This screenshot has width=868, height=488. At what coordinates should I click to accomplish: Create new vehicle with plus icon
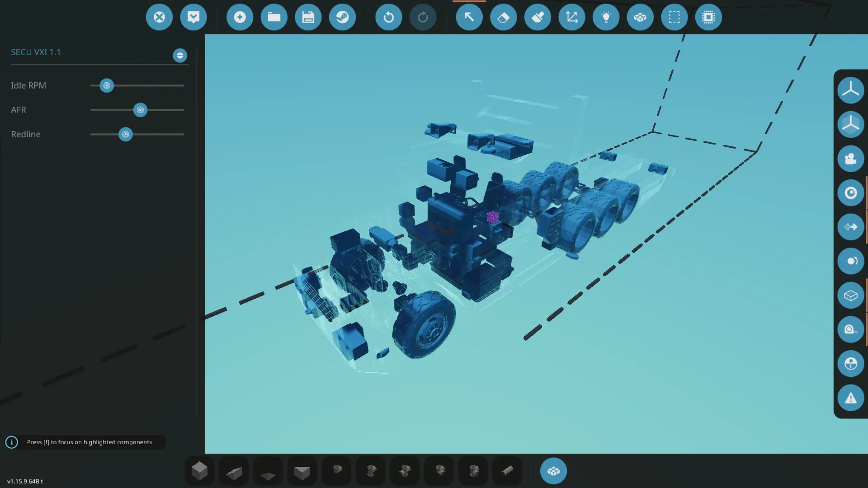coord(240,17)
